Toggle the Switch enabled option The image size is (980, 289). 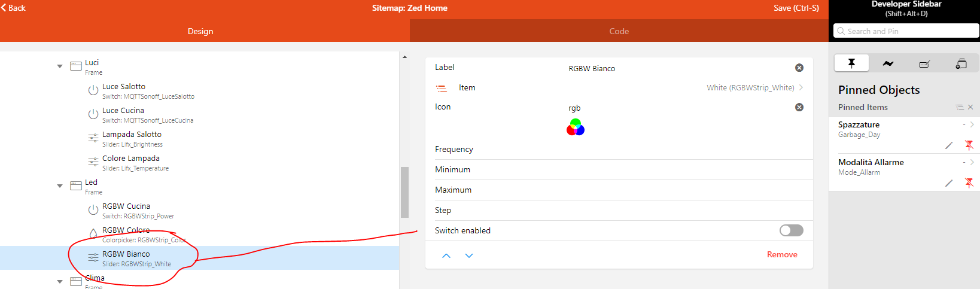pyautogui.click(x=791, y=230)
